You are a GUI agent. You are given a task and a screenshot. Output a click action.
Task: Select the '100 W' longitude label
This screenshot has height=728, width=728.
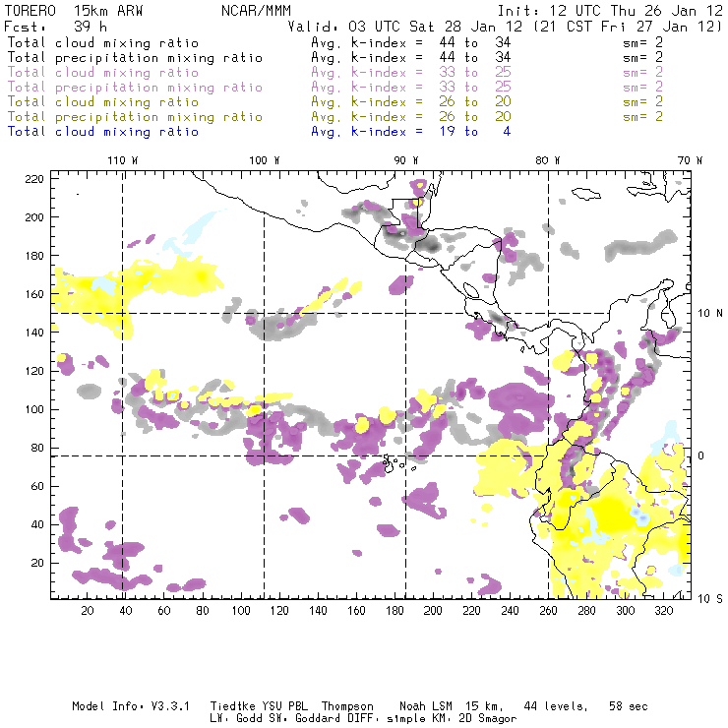tap(265, 160)
